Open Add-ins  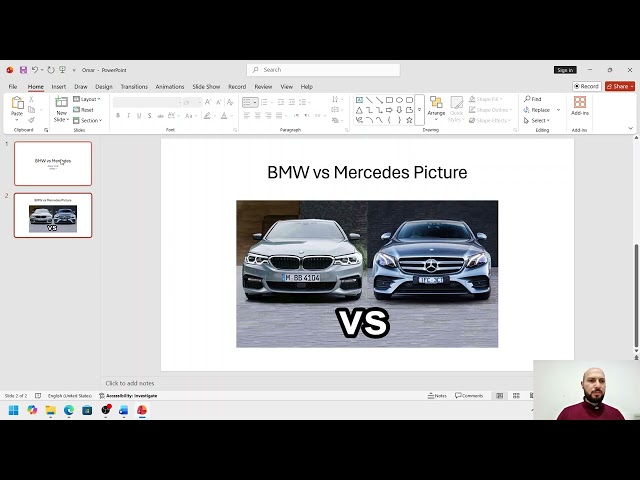pyautogui.click(x=580, y=106)
